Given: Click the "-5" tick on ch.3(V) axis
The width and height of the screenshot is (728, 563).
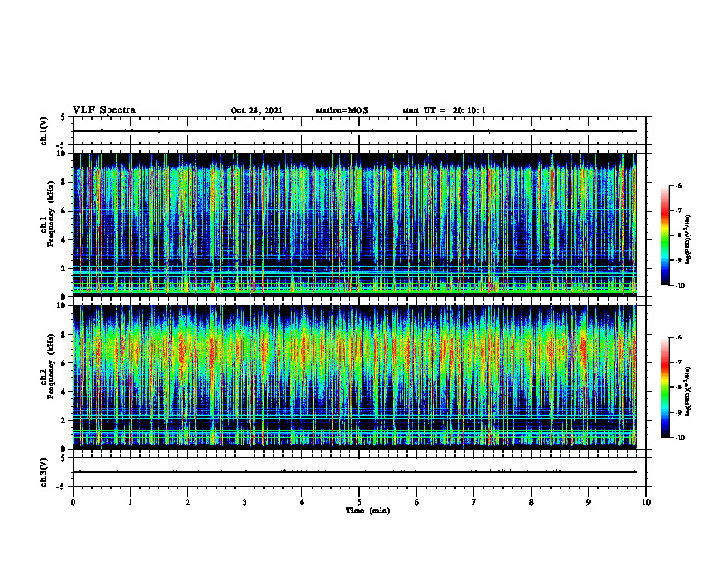Looking at the screenshot, I should pos(62,487).
